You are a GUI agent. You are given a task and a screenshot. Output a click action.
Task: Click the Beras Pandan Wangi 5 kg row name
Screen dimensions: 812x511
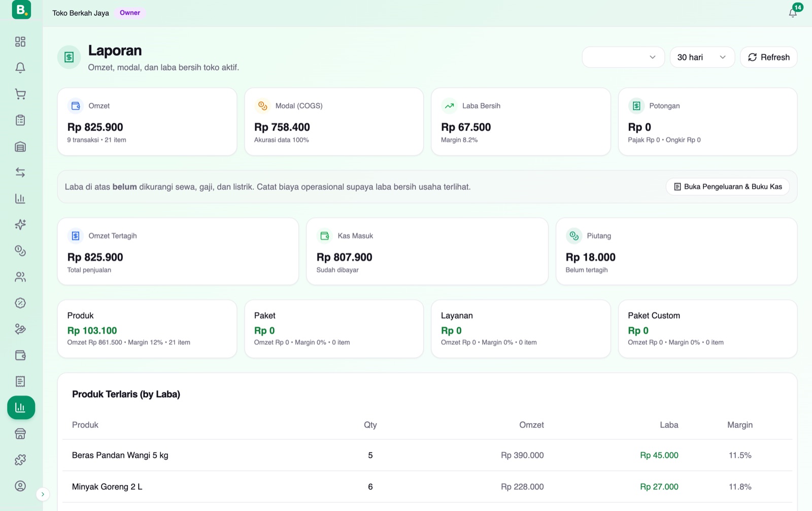(x=120, y=455)
